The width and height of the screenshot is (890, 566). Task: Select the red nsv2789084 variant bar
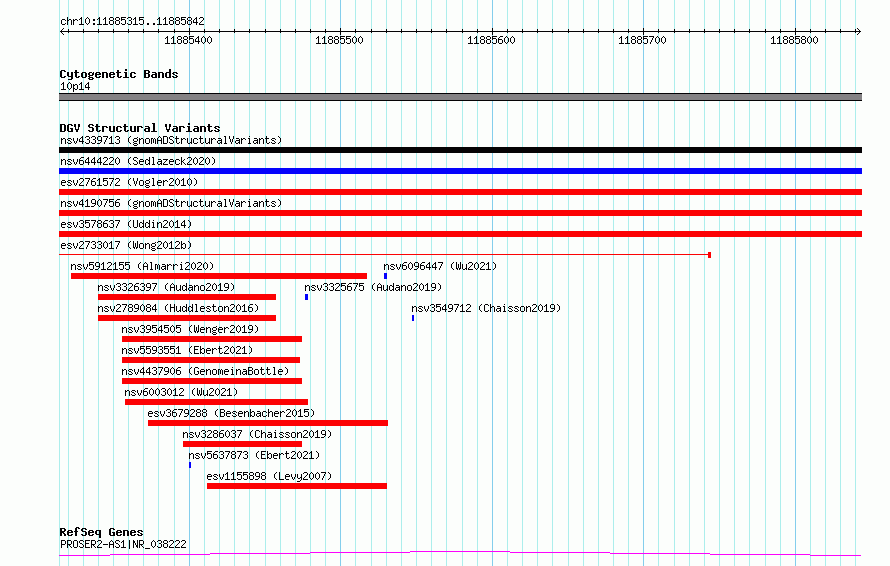coord(187,318)
